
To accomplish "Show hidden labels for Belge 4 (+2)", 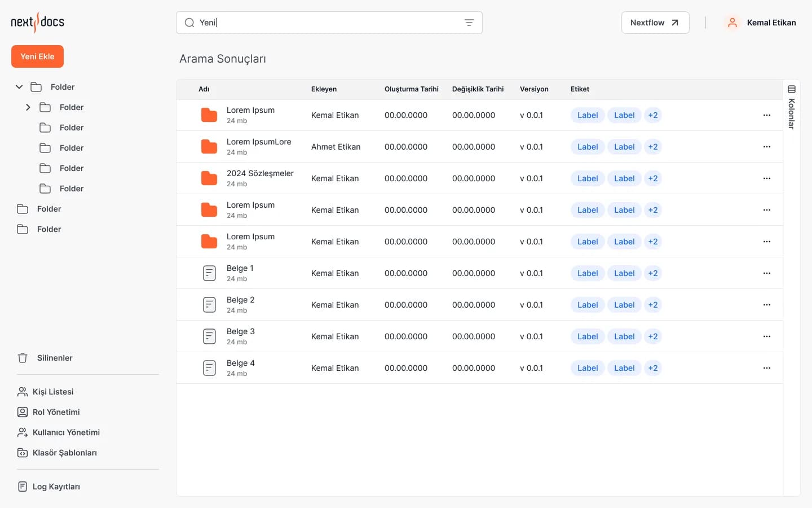I will pyautogui.click(x=653, y=368).
